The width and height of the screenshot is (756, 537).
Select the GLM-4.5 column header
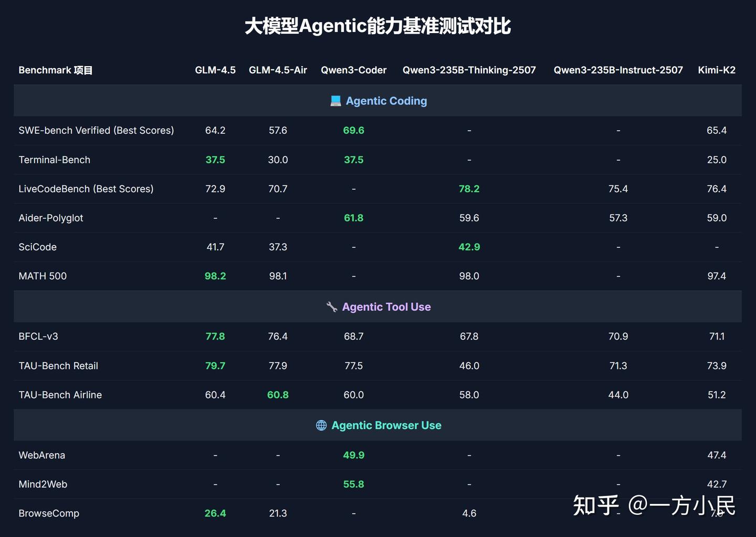(x=215, y=70)
